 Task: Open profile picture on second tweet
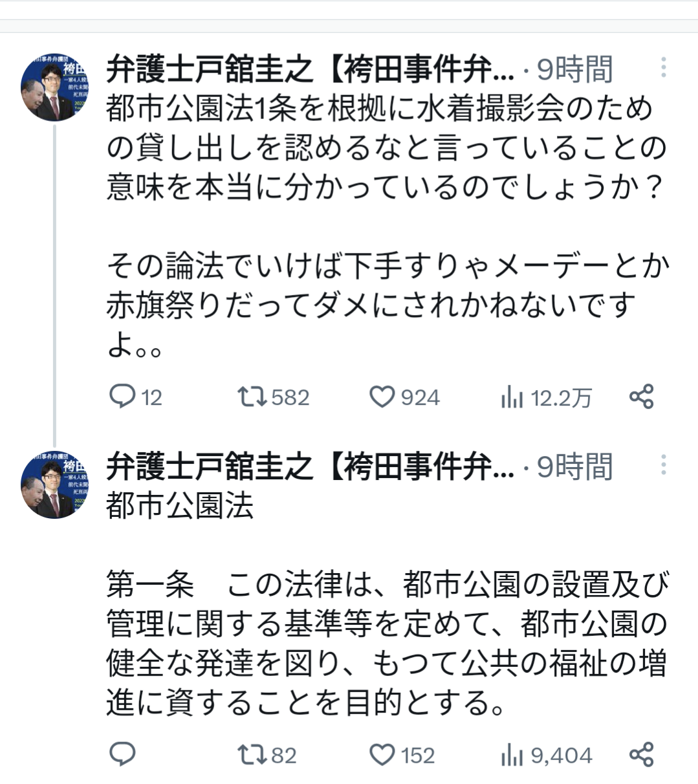(54, 485)
